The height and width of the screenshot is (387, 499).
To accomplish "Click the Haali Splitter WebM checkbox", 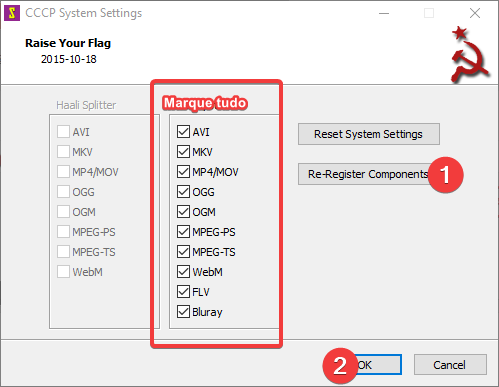I will (63, 272).
